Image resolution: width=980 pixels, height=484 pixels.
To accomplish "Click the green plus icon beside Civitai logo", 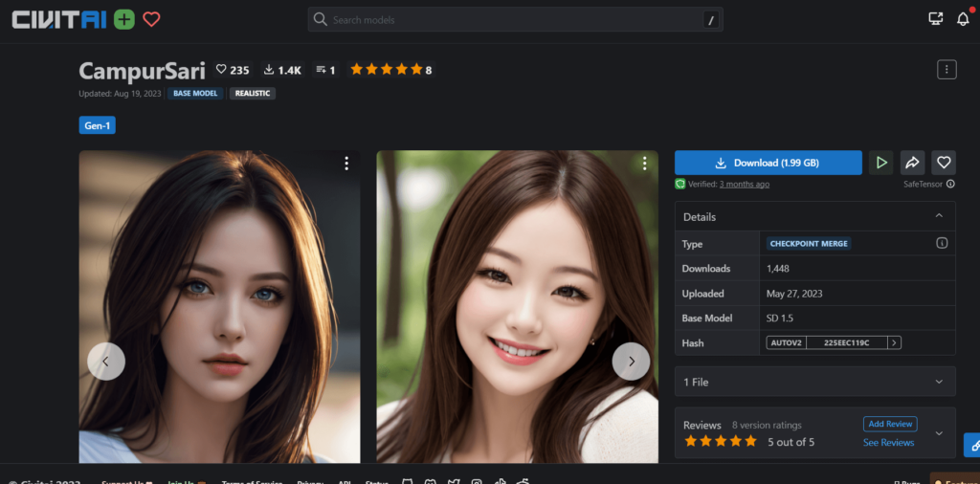I will pyautogui.click(x=123, y=19).
